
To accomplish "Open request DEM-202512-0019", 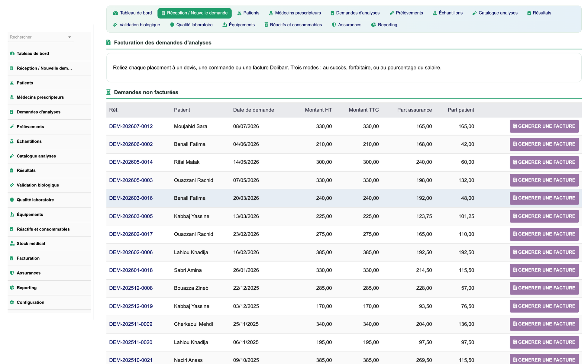I will 131,306.
